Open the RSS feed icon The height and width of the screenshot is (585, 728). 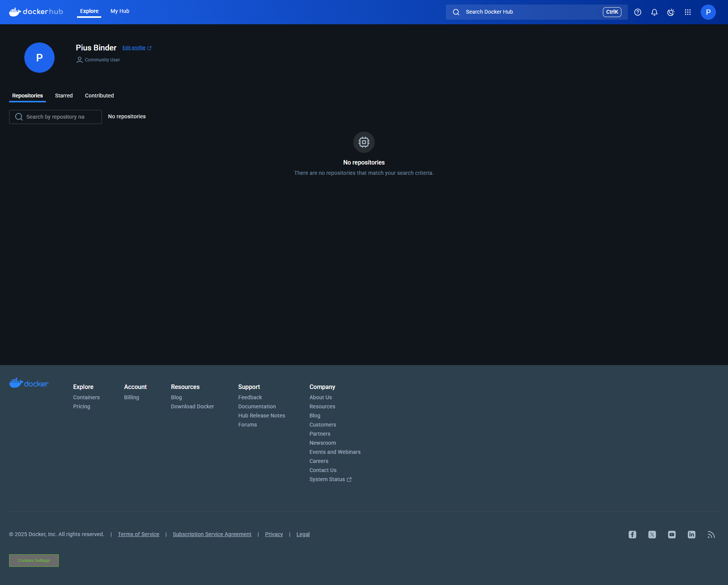coord(711,535)
